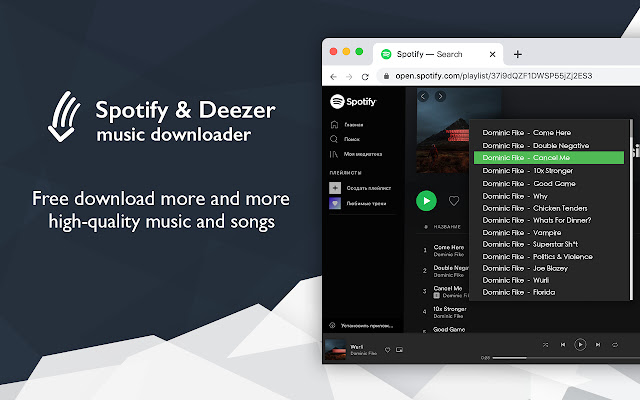Toggle shuffle in the player controls

pos(546,345)
